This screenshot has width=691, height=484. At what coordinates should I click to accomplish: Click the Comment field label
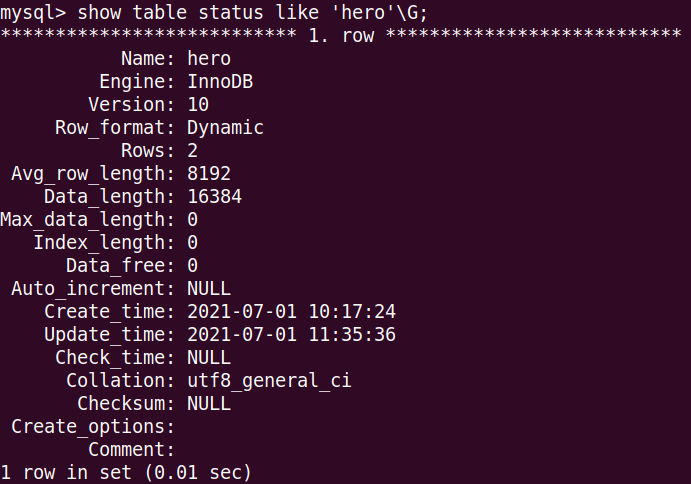click(131, 450)
